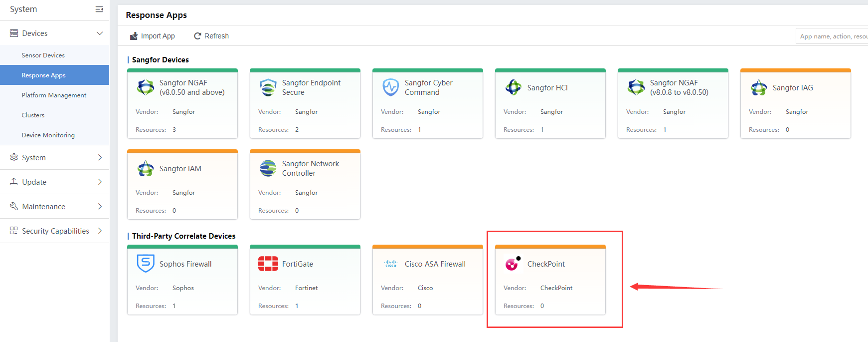The height and width of the screenshot is (342, 868).
Task: Open Sensor Devices in the sidebar
Action: (43, 55)
